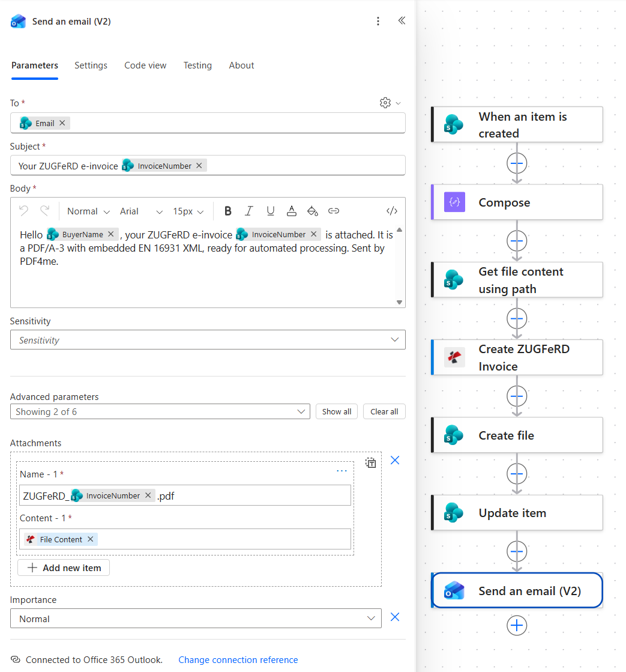Remove InvoiceNumber token from body text

(314, 234)
